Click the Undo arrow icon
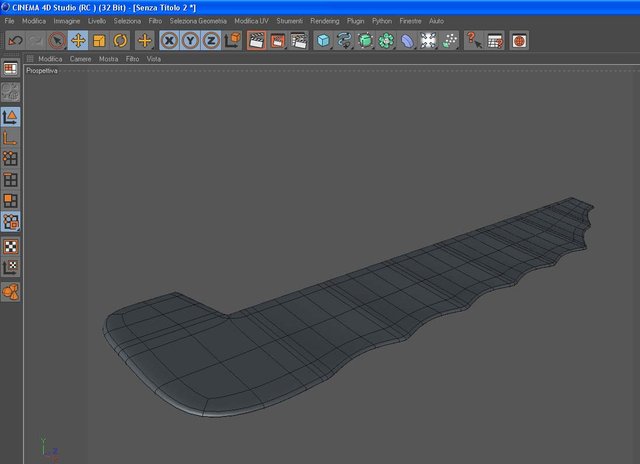This screenshot has height=464, width=640. click(x=16, y=40)
